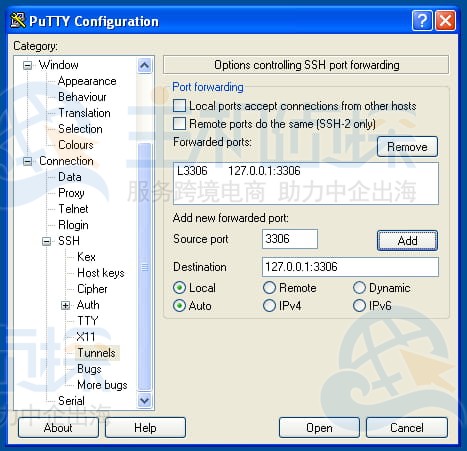Viewport: 467px width, 451px height.
Task: Open the Colours category
Action: [76, 145]
